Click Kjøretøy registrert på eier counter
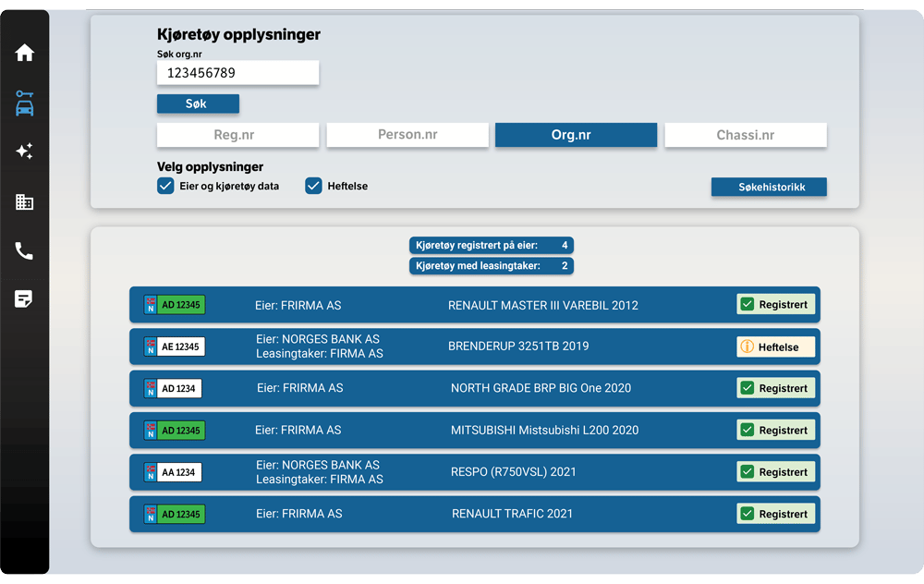The height and width of the screenshot is (584, 924). 492,245
